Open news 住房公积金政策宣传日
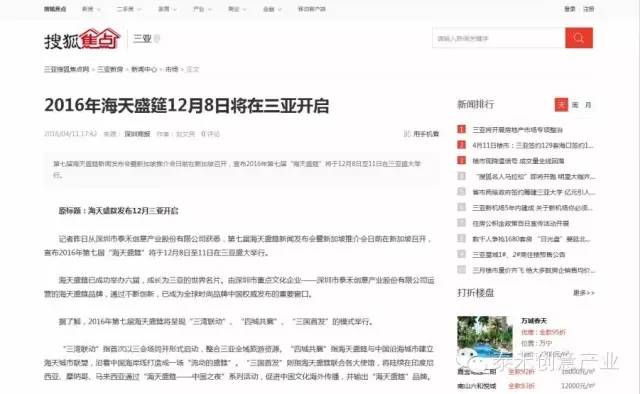The height and width of the screenshot is (394, 640). (x=520, y=223)
